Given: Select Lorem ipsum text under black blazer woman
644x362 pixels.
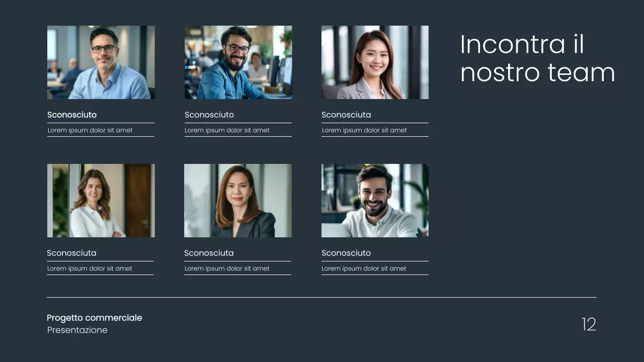Looking at the screenshot, I should click(x=227, y=268).
